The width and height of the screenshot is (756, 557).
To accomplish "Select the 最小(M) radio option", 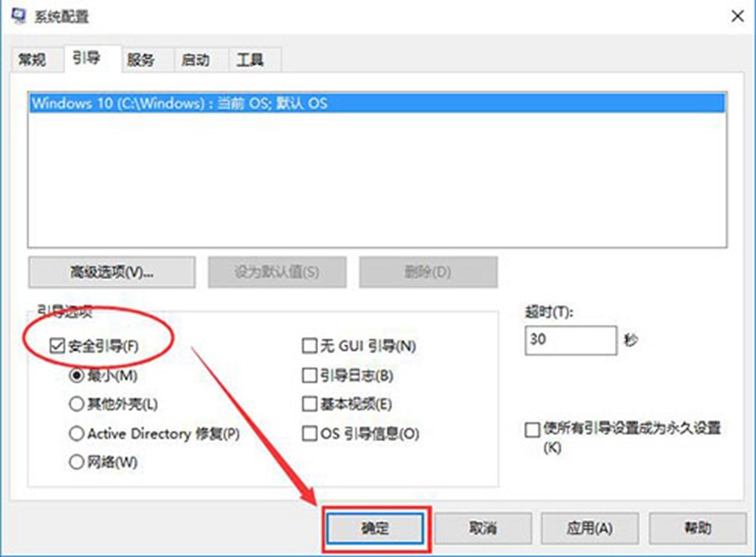I will [76, 375].
